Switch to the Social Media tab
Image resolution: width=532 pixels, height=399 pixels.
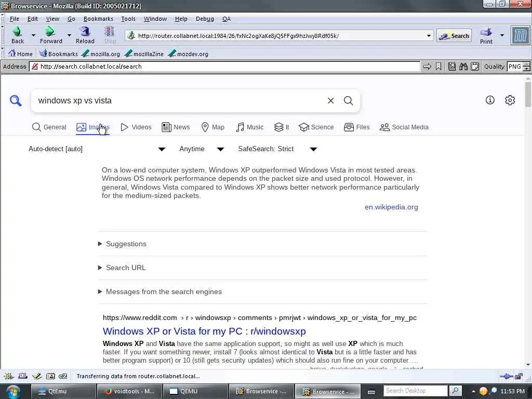tap(404, 127)
